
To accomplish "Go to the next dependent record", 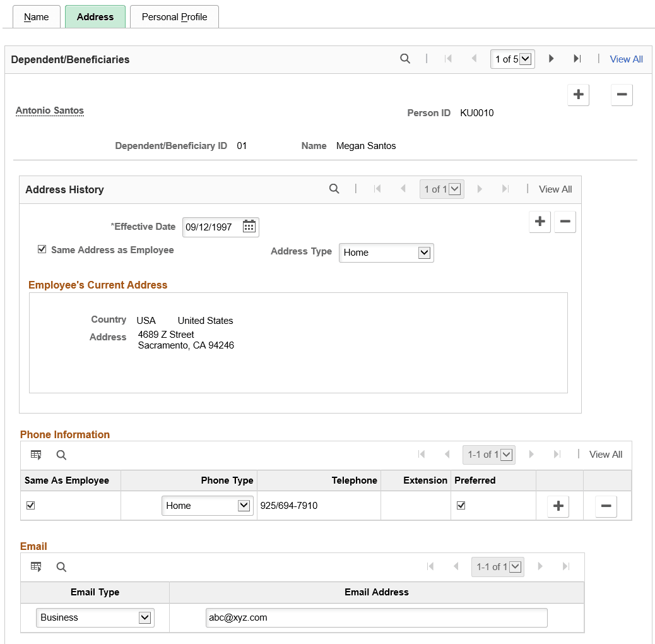I will click(550, 59).
